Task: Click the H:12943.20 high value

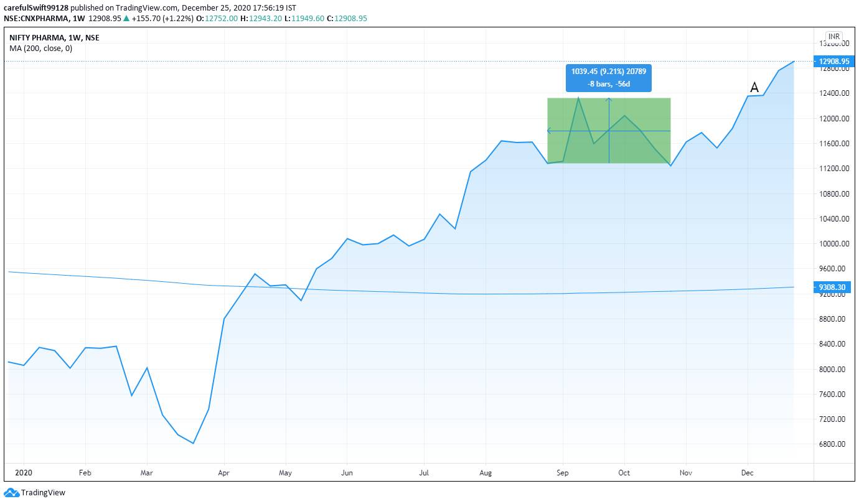Action: click(261, 19)
